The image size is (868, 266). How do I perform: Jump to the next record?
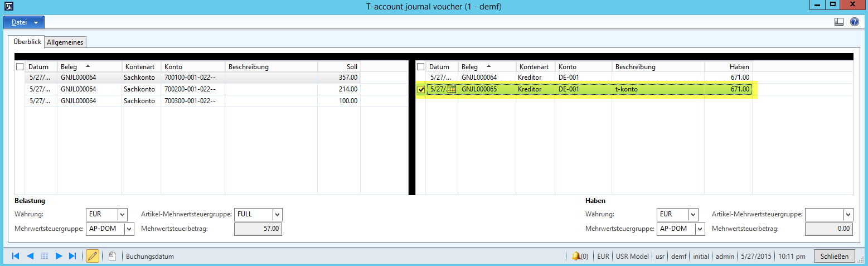pyautogui.click(x=59, y=257)
